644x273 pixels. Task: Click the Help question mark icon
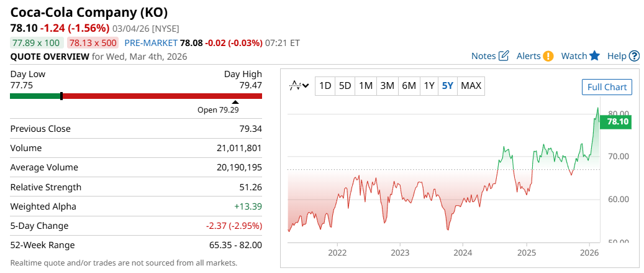click(634, 56)
